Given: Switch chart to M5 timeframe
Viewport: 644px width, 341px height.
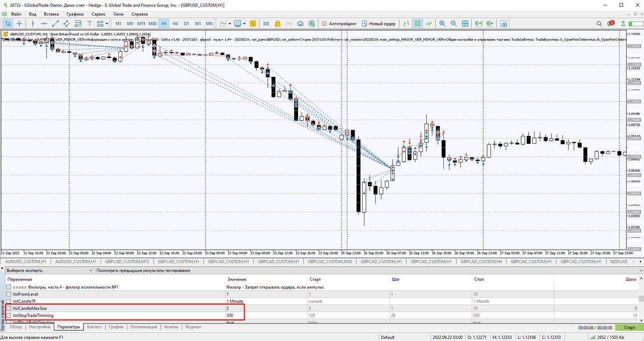Looking at the screenshot, I should pyautogui.click(x=130, y=23).
